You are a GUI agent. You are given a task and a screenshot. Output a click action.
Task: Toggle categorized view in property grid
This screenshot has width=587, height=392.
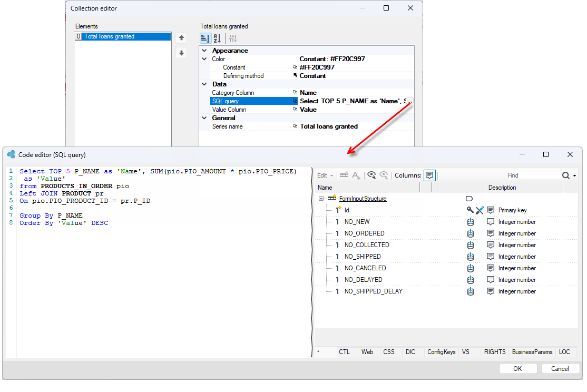205,38
